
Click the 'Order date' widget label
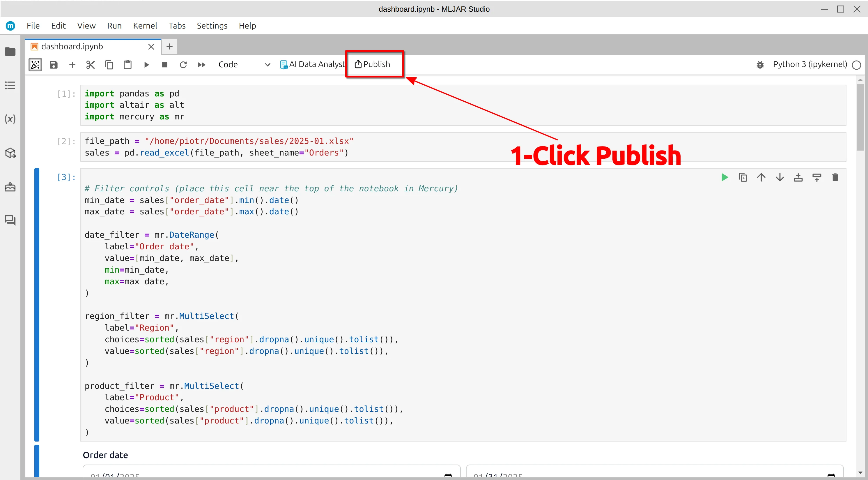tap(105, 455)
